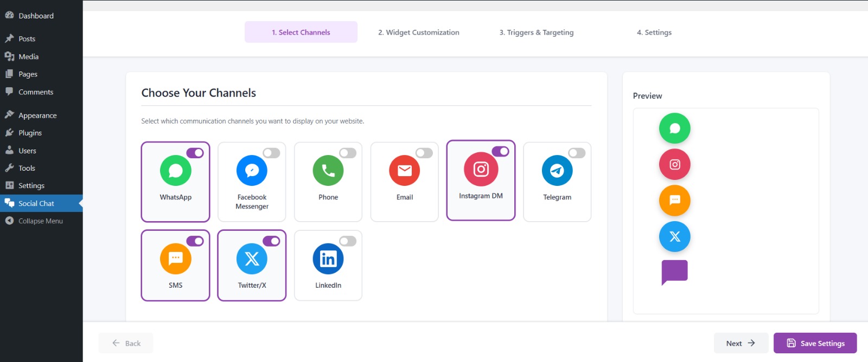Open Plugins in the admin sidebar
The width and height of the screenshot is (868, 362).
click(x=30, y=133)
